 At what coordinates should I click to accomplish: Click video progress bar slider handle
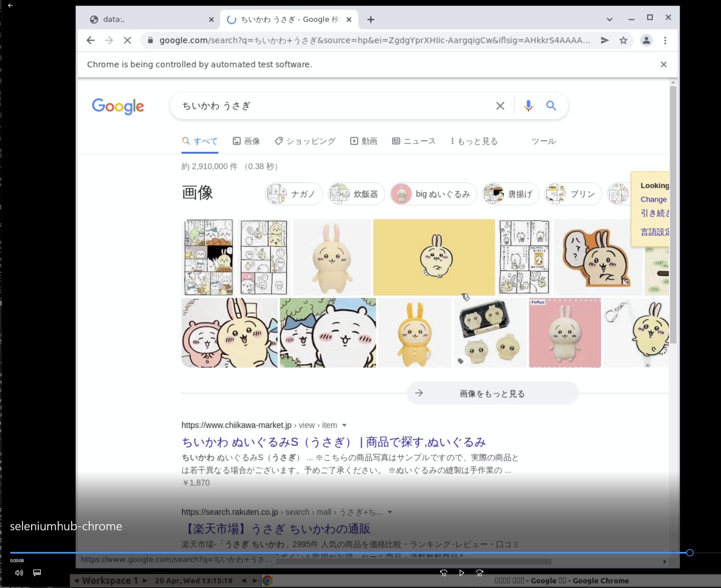pyautogui.click(x=689, y=553)
